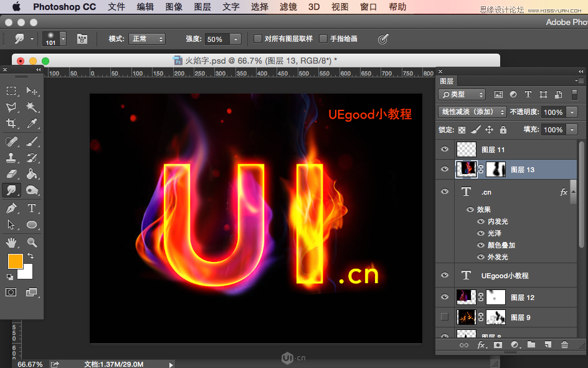588x368 pixels.
Task: Add a layer mask
Action: pyautogui.click(x=498, y=344)
